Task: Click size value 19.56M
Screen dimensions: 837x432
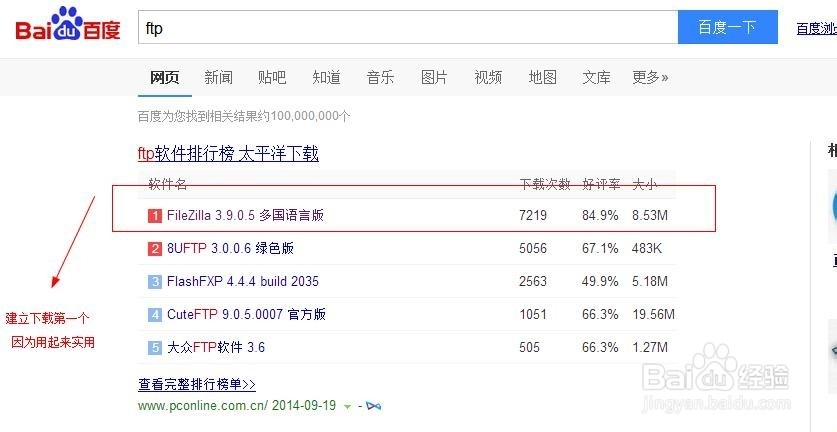Action: tap(654, 315)
